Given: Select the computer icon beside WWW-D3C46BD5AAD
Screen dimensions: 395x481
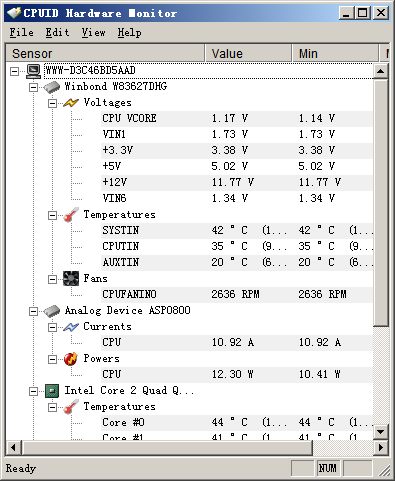Looking at the screenshot, I should coord(33,71).
